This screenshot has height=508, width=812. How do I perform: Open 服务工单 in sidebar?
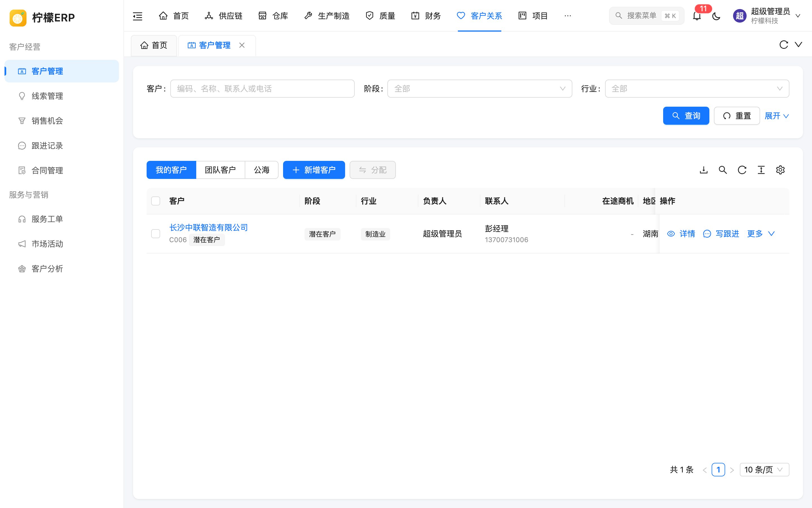pos(62,219)
